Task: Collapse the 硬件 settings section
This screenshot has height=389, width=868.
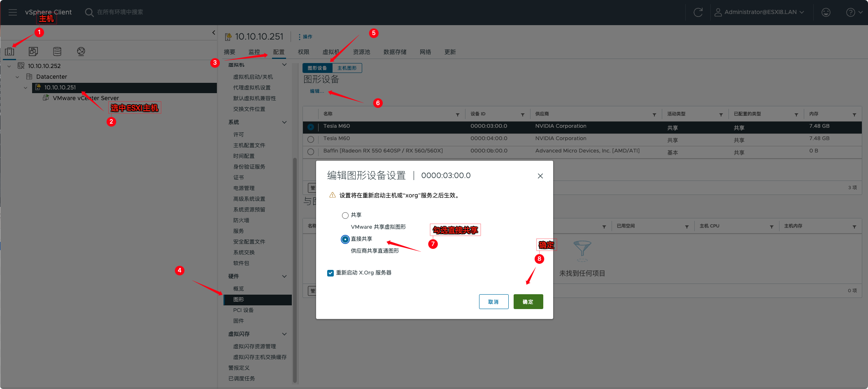Action: coord(284,277)
